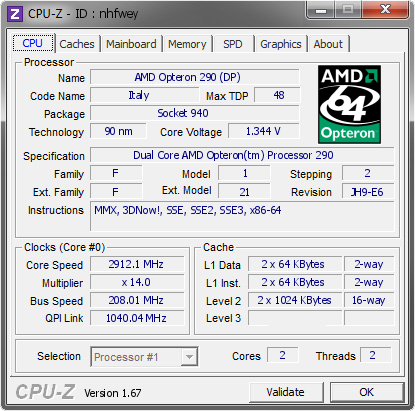Click the Bus Speed value 208.01 MHz
Screen dimensions: 415x411
coord(137,300)
